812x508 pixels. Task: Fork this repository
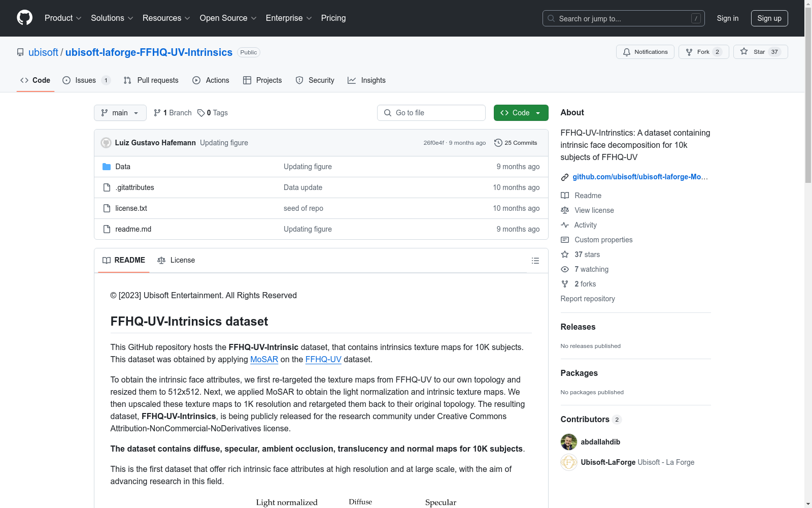[703, 52]
